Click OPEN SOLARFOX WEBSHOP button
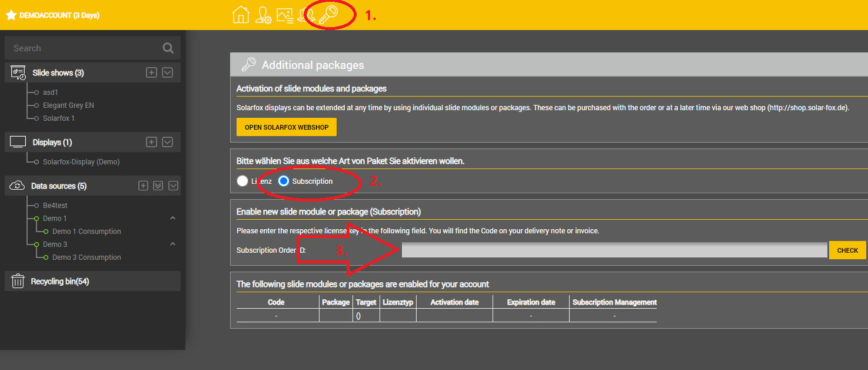This screenshot has width=868, height=370. tap(287, 127)
